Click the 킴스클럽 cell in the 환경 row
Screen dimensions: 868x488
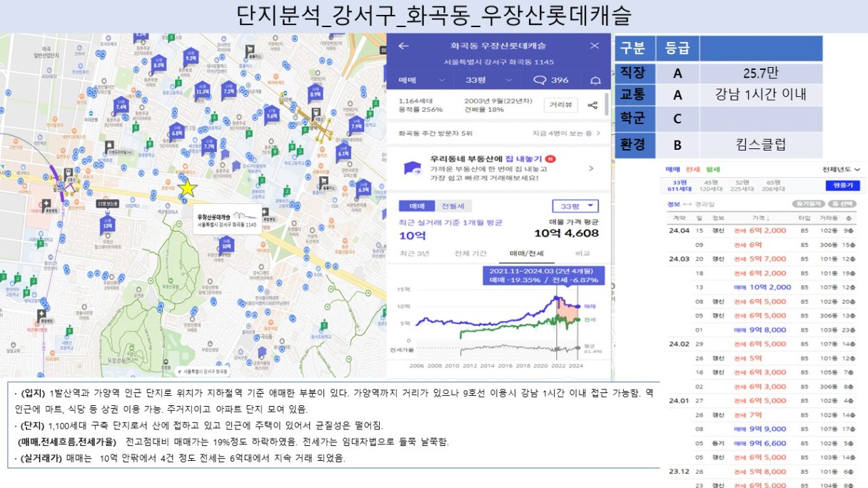pos(761,145)
